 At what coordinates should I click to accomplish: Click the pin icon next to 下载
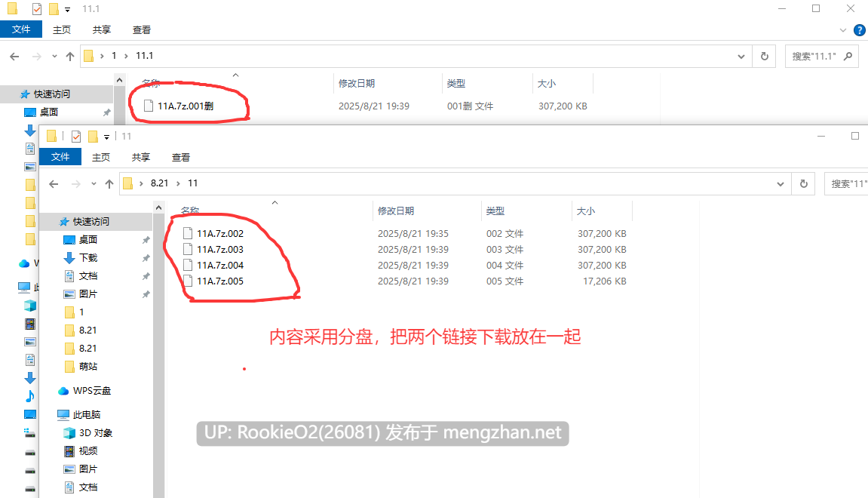pyautogui.click(x=146, y=258)
